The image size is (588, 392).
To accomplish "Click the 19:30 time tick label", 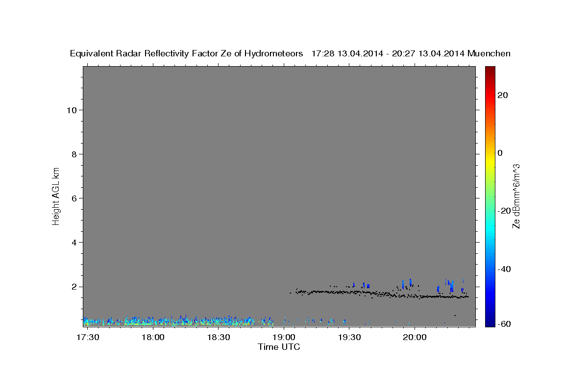I will point(349,337).
